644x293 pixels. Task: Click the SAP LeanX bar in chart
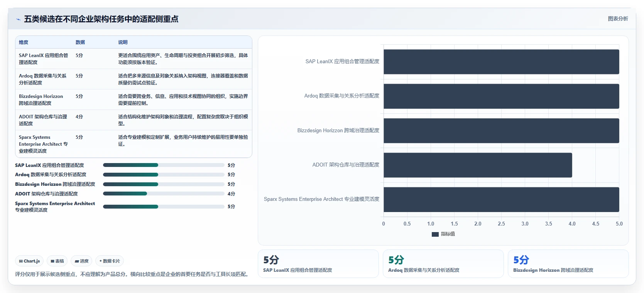[x=501, y=62]
